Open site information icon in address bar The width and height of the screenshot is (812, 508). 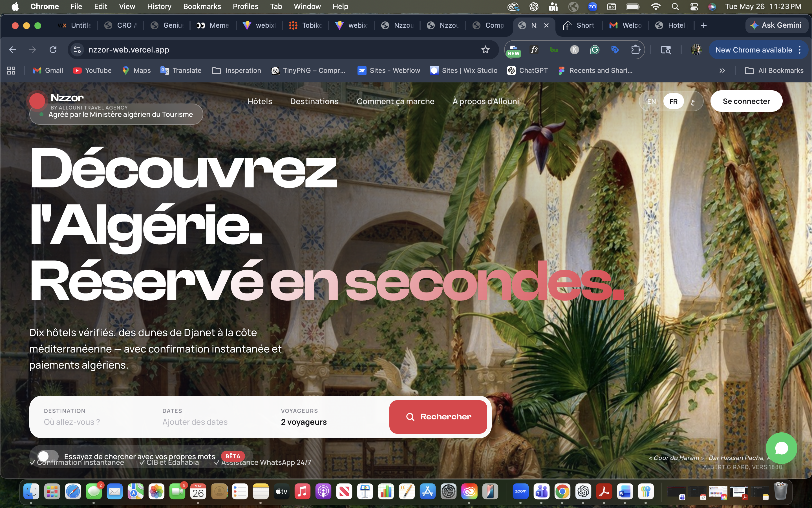coord(77,50)
